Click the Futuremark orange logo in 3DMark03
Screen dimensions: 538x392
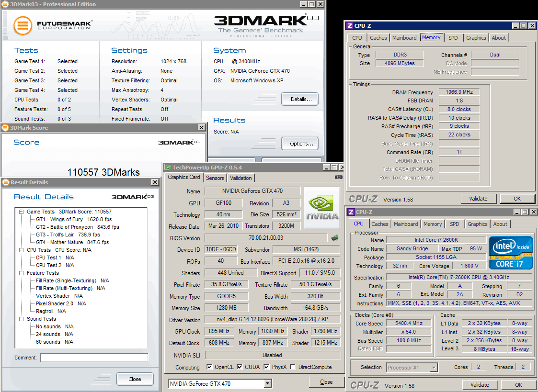click(x=23, y=26)
